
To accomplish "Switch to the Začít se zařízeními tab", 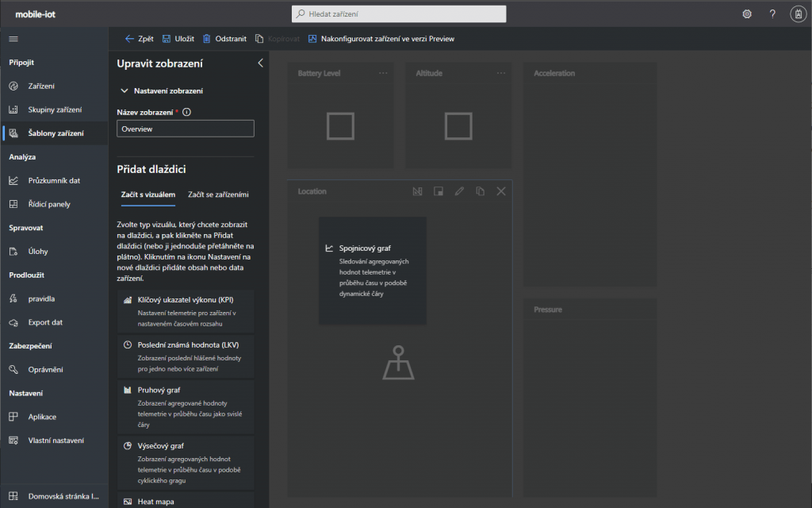I will pos(218,194).
